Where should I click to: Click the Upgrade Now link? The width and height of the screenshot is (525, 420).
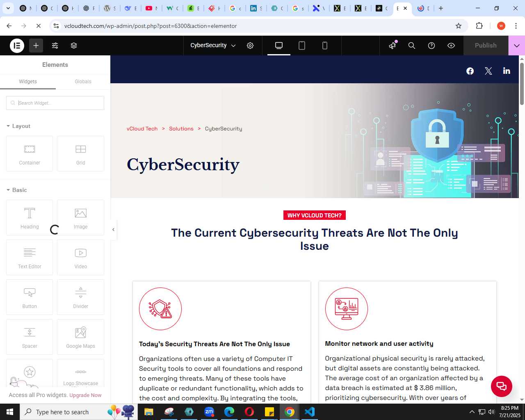click(85, 395)
